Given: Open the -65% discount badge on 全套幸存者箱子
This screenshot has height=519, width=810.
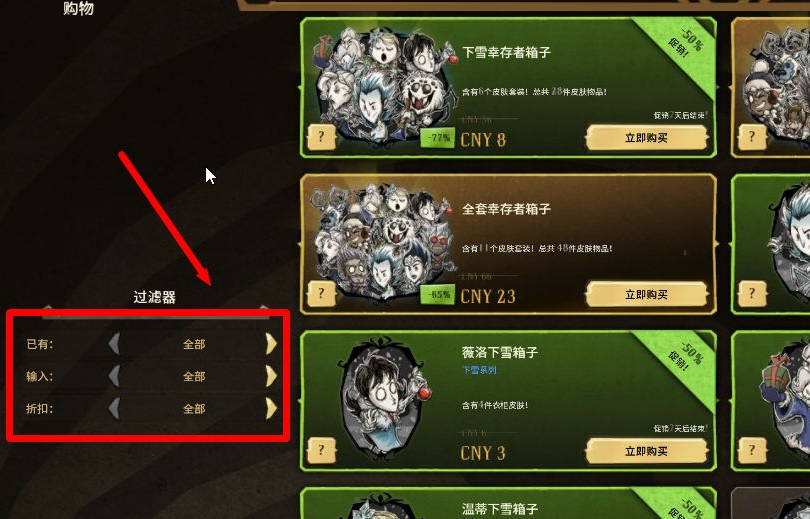Looking at the screenshot, I should (x=437, y=294).
